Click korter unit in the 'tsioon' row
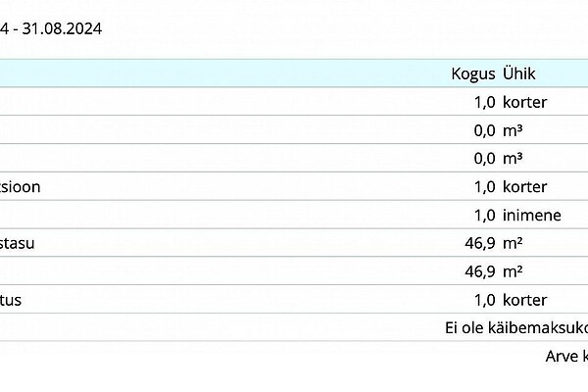Screen dimensions: 588x392 point(524,186)
